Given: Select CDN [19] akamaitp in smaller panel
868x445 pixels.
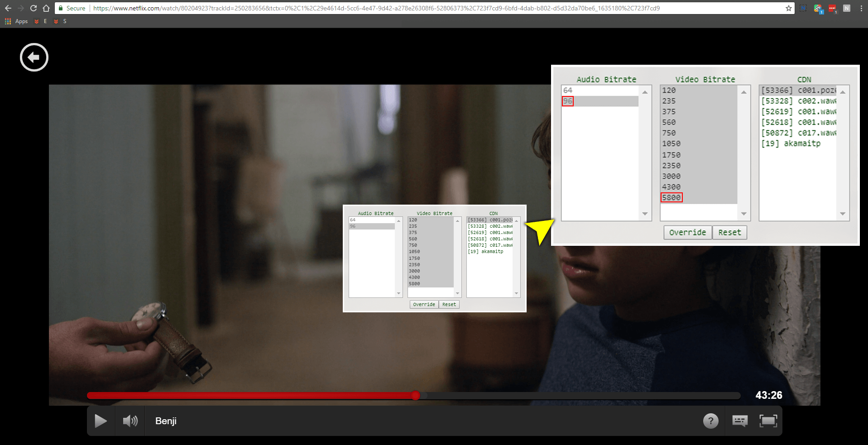Looking at the screenshot, I should click(490, 252).
